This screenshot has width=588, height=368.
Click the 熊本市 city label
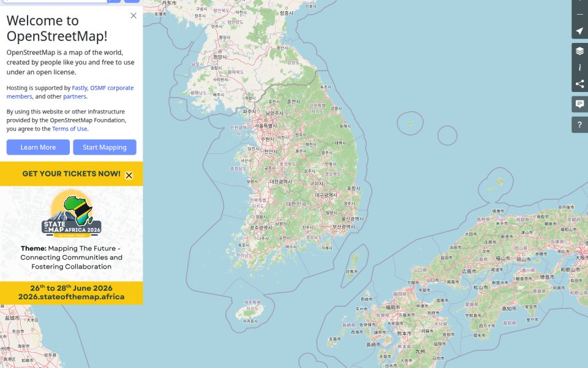(404, 334)
